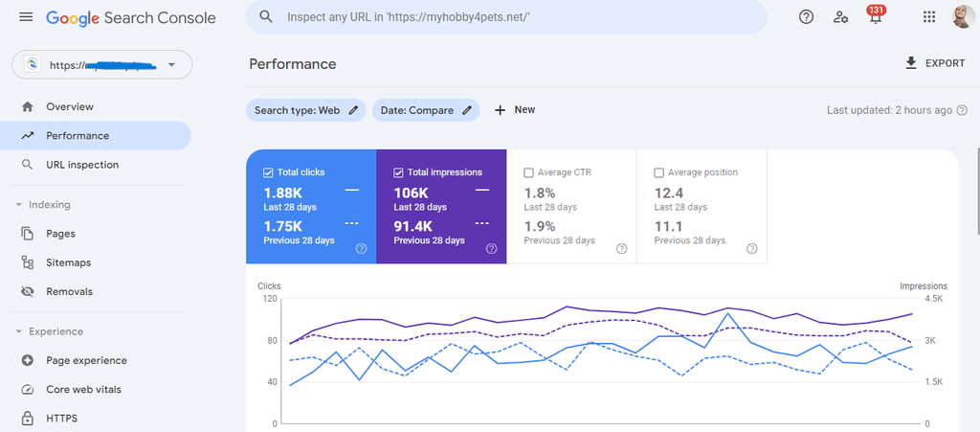Click the EXPORT button
Viewport: 980px width, 432px height.
coord(935,63)
